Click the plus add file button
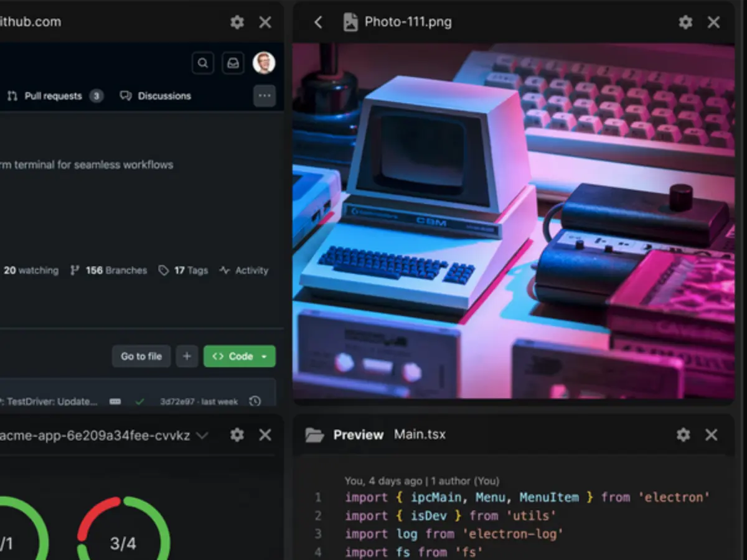 [187, 357]
